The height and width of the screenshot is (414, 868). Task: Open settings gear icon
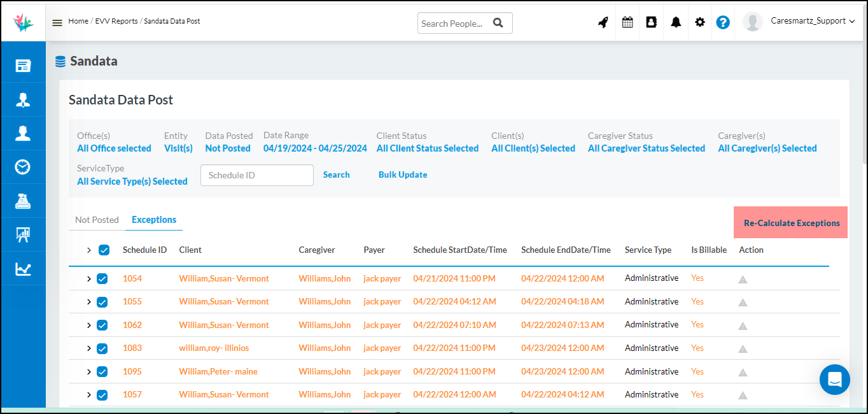700,22
